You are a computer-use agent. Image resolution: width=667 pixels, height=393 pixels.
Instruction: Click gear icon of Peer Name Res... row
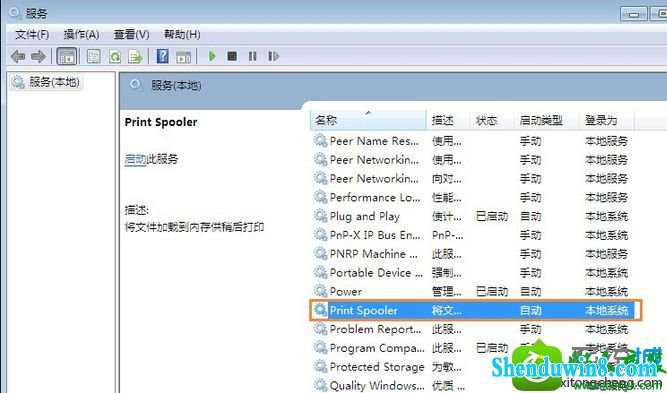(x=320, y=140)
